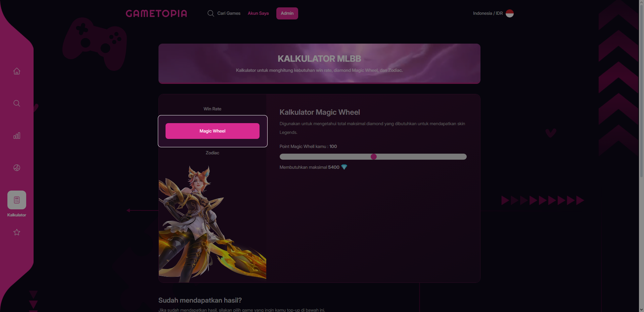Click the blue diamond icon next to 5400
Screen dimensions: 644x312
344,167
